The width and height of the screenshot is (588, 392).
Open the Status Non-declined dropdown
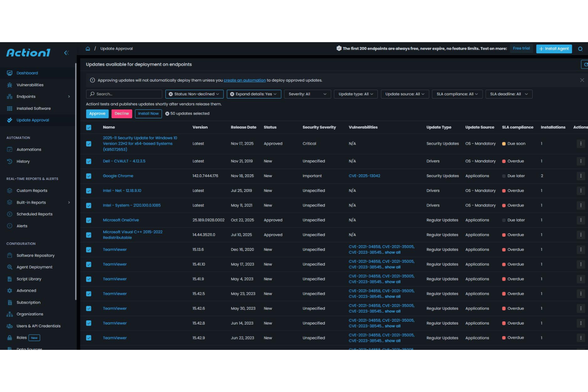(194, 94)
